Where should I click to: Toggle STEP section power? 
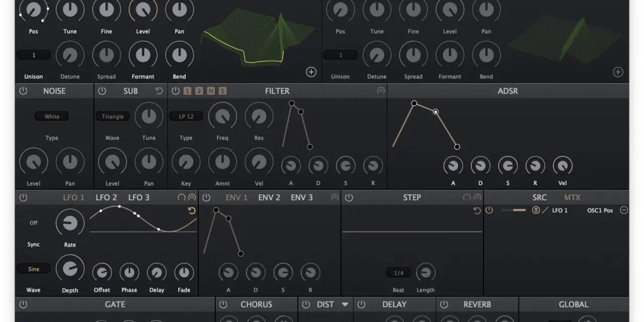coord(349,198)
